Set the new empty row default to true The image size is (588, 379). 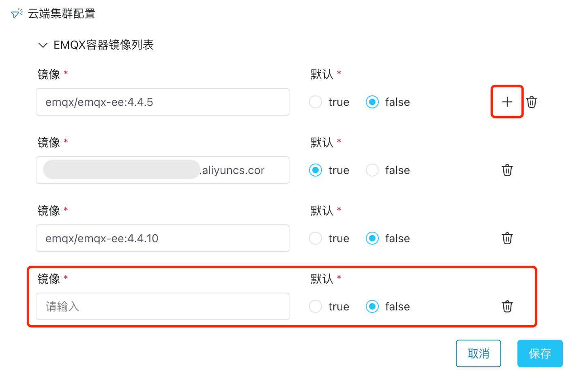tap(315, 306)
